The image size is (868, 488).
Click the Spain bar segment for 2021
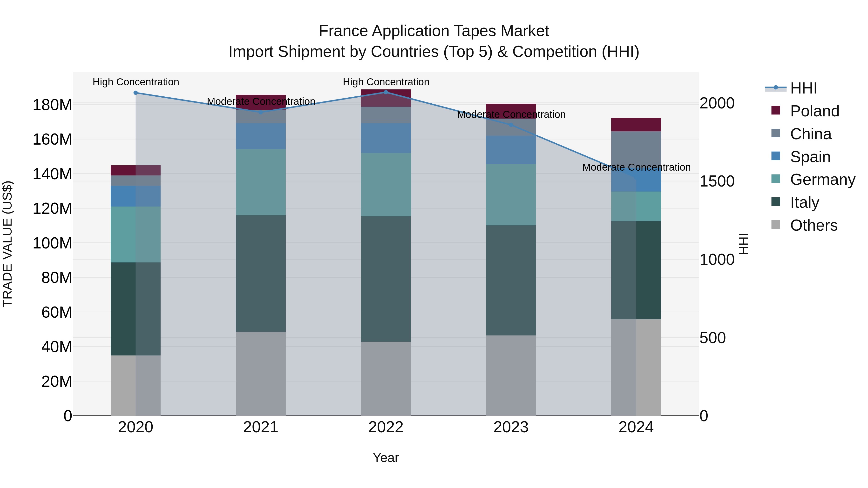click(x=261, y=136)
